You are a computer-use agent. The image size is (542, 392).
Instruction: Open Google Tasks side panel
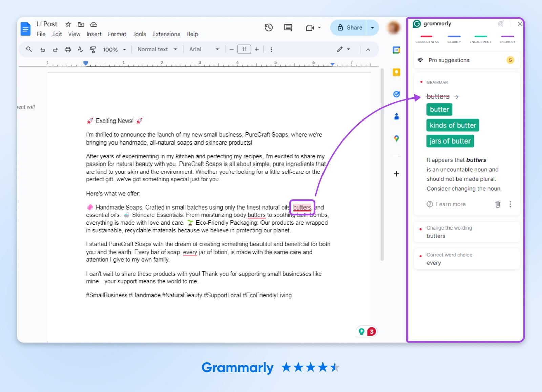pos(396,94)
